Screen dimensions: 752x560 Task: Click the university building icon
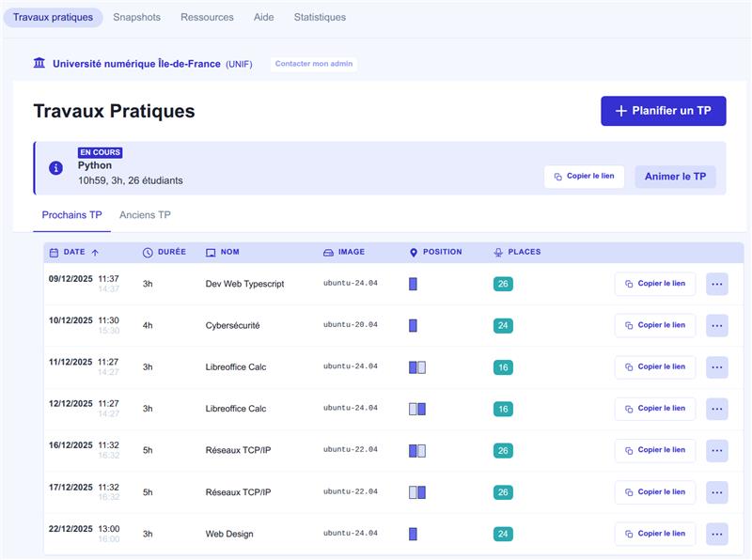click(x=39, y=64)
